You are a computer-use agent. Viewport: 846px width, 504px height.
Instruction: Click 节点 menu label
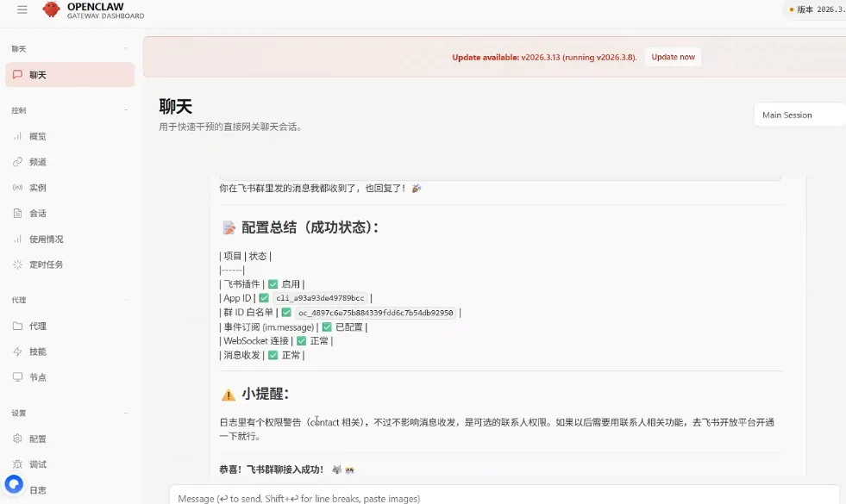click(x=38, y=377)
